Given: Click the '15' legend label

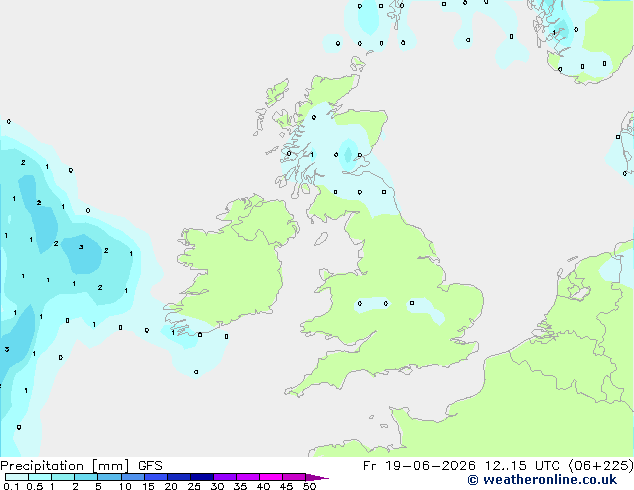Looking at the screenshot, I should coord(148,486).
